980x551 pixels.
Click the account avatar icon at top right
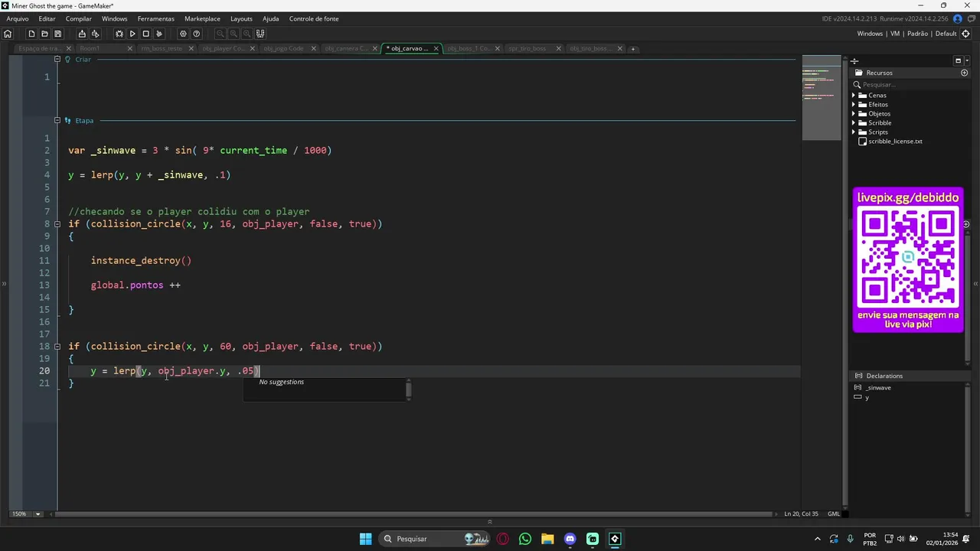957,18
